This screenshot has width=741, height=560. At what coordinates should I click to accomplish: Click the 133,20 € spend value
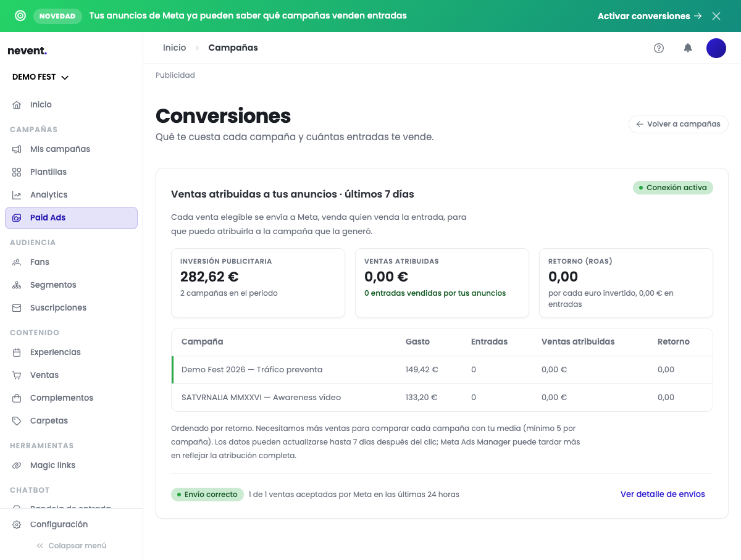422,398
